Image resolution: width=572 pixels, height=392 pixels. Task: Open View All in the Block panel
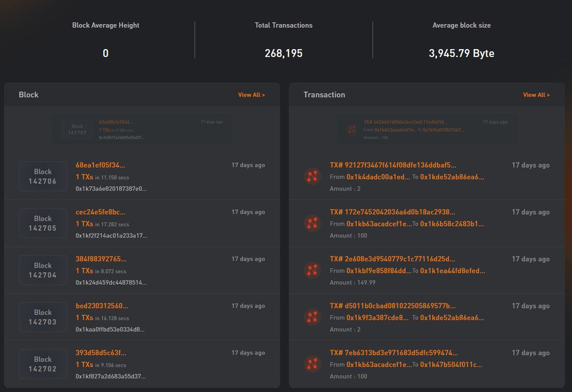click(252, 94)
